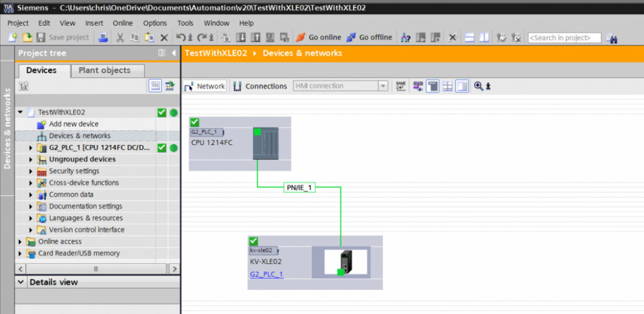The width and height of the screenshot is (644, 314).
Task: Select the PN/IE_1 network label
Action: (x=299, y=188)
